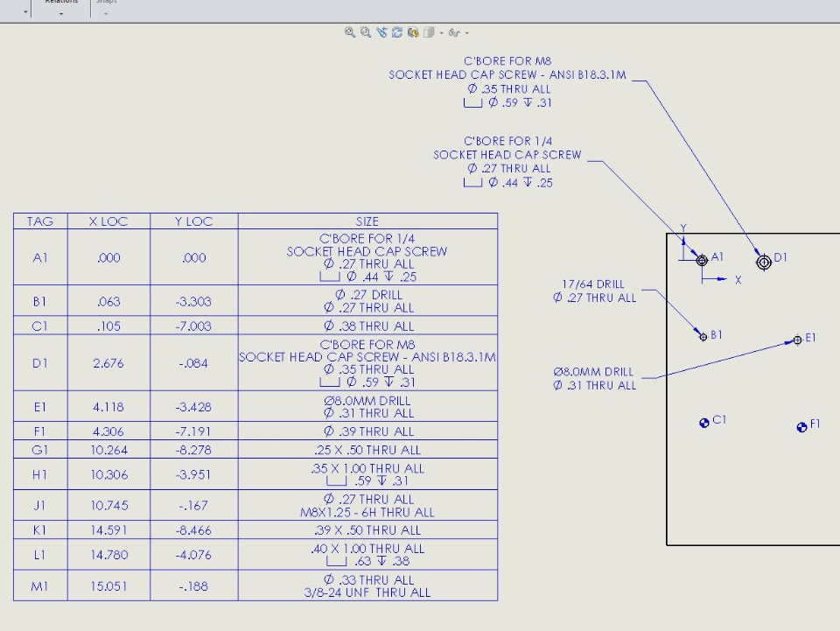Click the Y LOC value -.188
The width and height of the screenshot is (840, 631).
coord(194,586)
